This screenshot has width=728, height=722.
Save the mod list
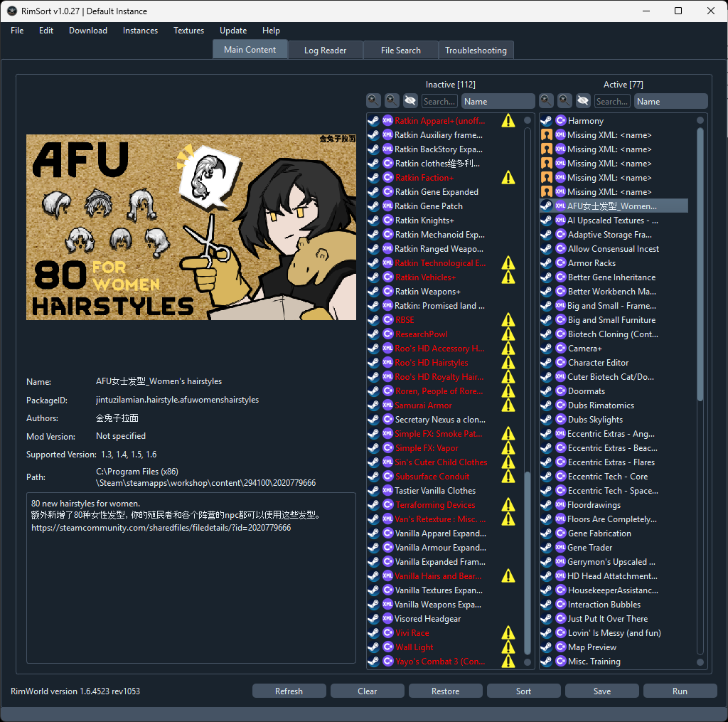coord(601,691)
